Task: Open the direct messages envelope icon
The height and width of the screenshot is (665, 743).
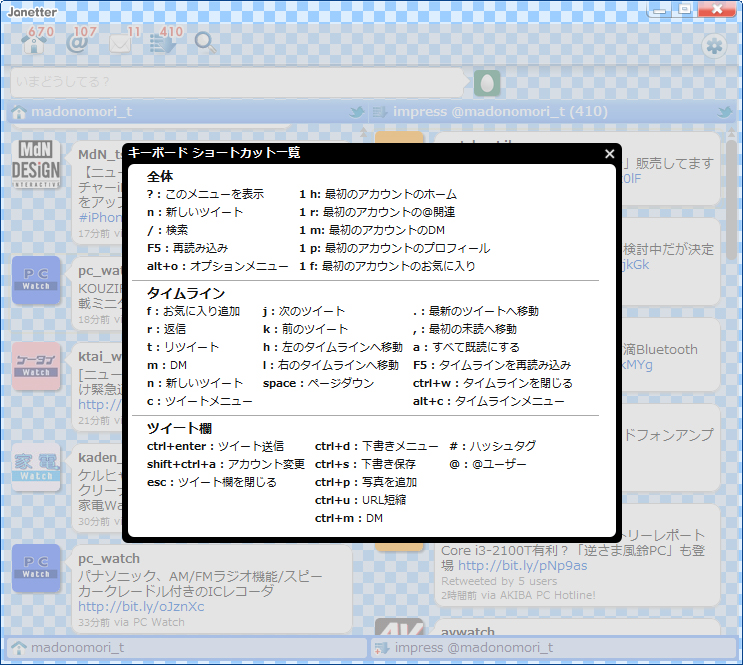Action: pyautogui.click(x=120, y=43)
